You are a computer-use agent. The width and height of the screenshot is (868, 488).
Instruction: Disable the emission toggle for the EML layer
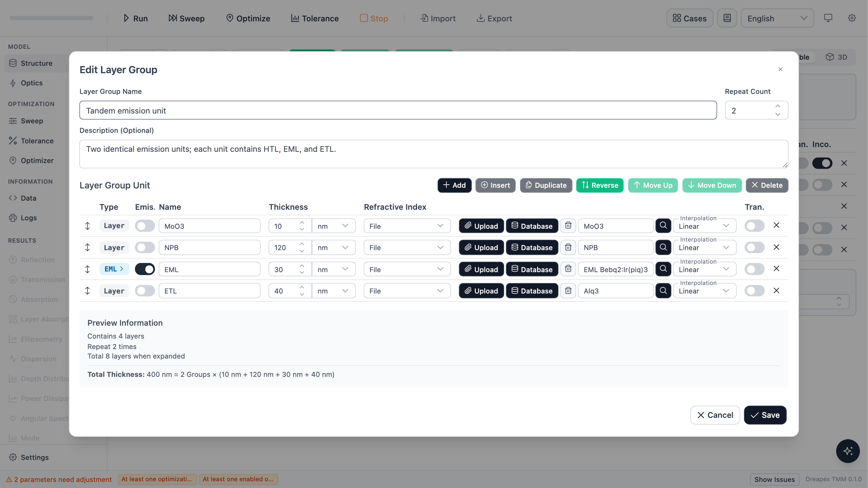145,269
